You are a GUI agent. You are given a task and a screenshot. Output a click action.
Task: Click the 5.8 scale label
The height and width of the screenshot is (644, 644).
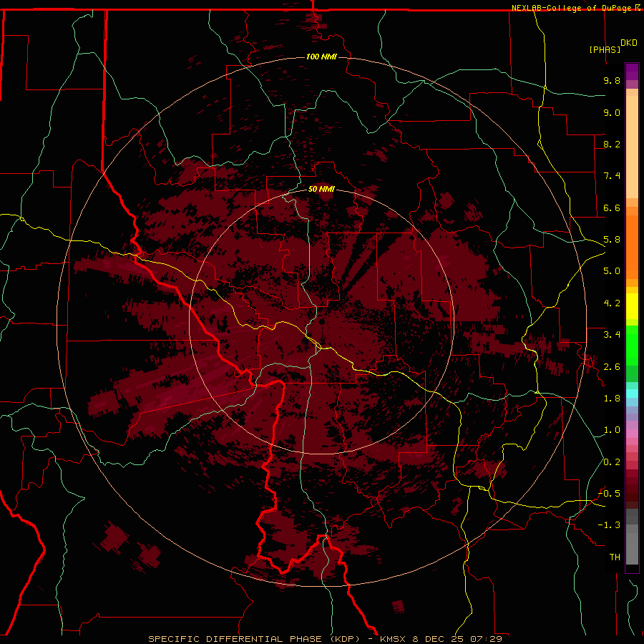[x=612, y=240]
